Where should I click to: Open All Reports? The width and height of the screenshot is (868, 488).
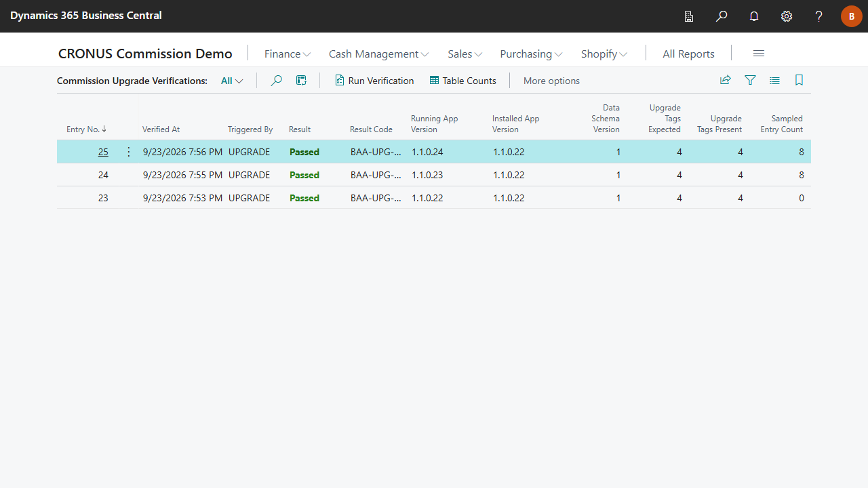pos(688,54)
